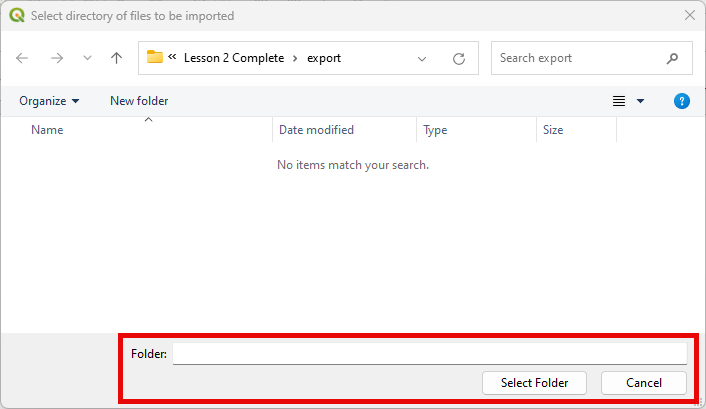Viewport: 706px width, 409px height.
Task: Click the folder icon in address bar
Action: 155,58
